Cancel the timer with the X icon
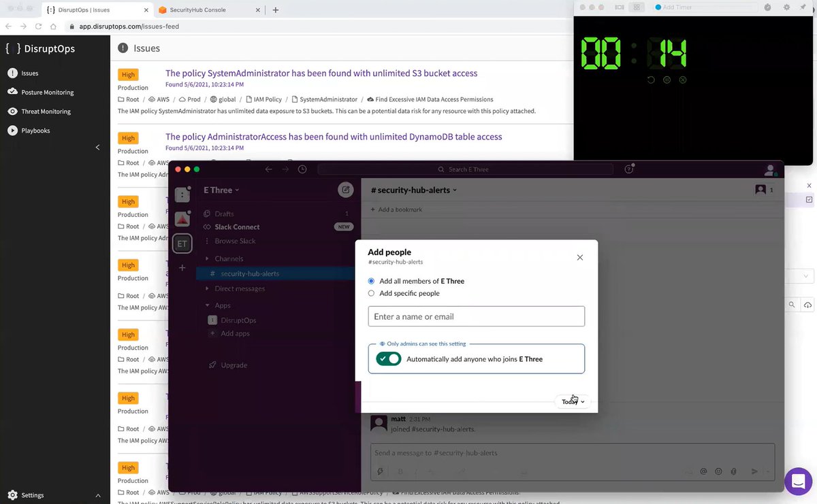817x504 pixels. (x=683, y=80)
